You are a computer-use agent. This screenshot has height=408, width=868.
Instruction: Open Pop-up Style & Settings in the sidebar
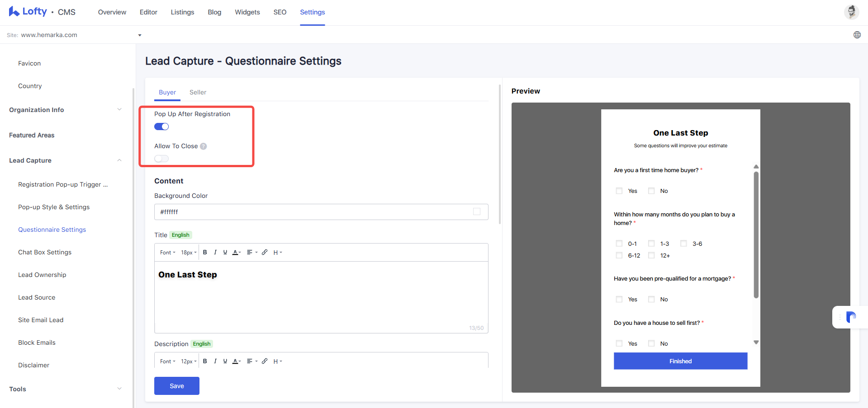54,207
